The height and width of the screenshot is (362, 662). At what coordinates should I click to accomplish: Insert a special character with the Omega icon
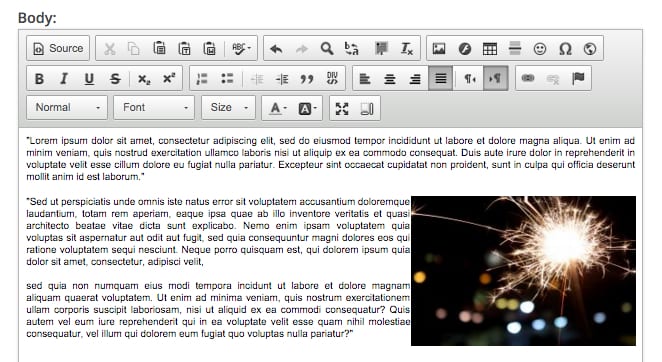pyautogui.click(x=565, y=49)
